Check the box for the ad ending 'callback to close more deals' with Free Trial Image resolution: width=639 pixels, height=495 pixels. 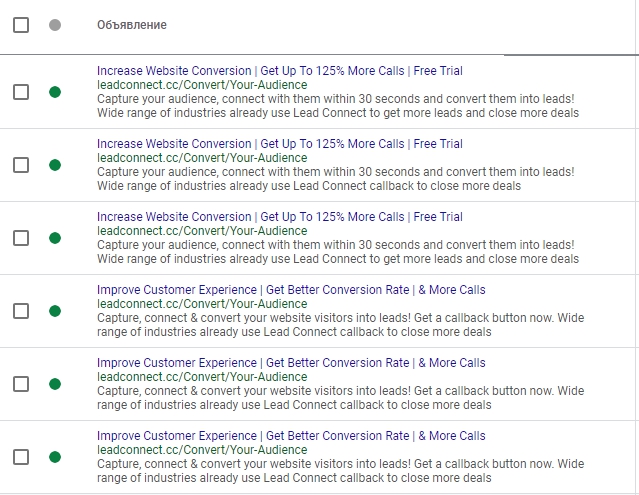click(x=21, y=165)
